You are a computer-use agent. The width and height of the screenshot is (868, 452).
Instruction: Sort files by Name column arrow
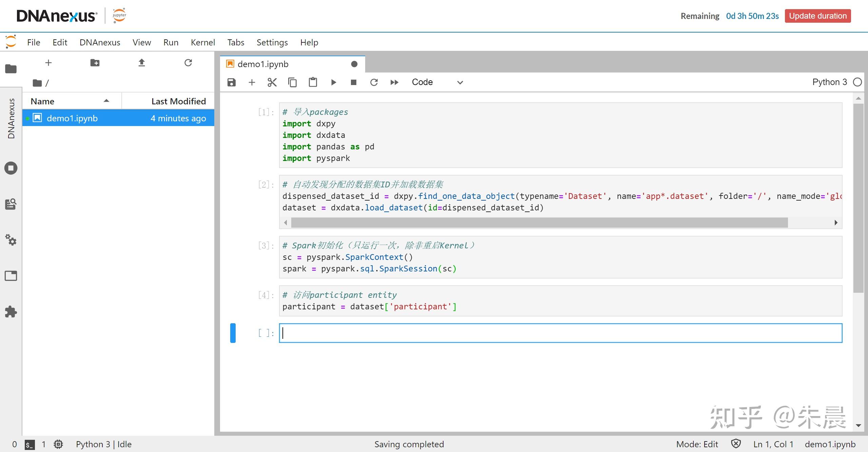tap(106, 101)
